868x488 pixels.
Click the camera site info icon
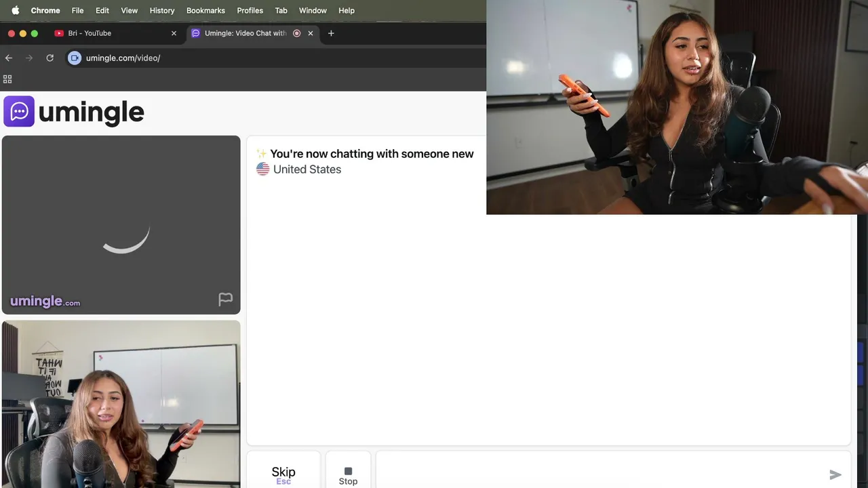click(75, 58)
